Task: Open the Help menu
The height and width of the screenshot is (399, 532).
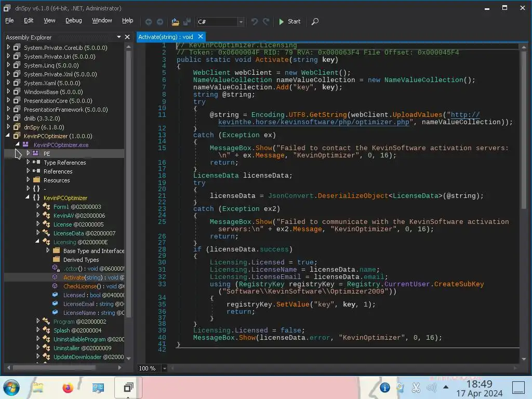Action: (x=128, y=20)
